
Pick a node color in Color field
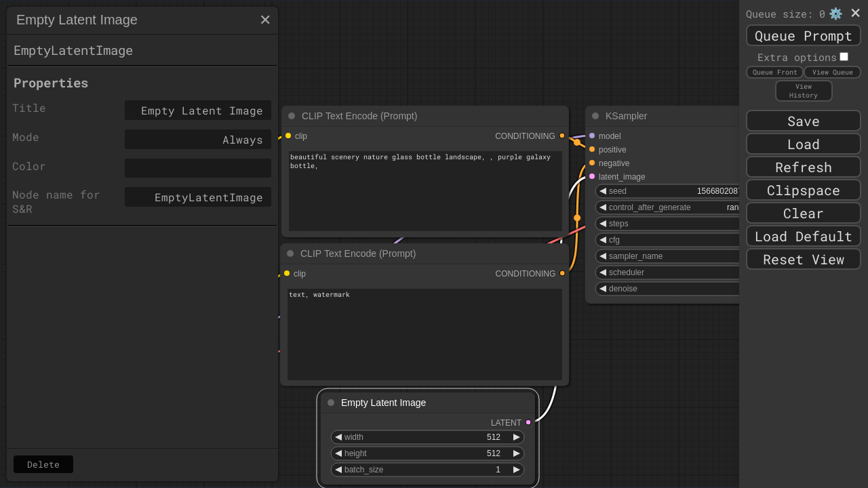tap(197, 168)
